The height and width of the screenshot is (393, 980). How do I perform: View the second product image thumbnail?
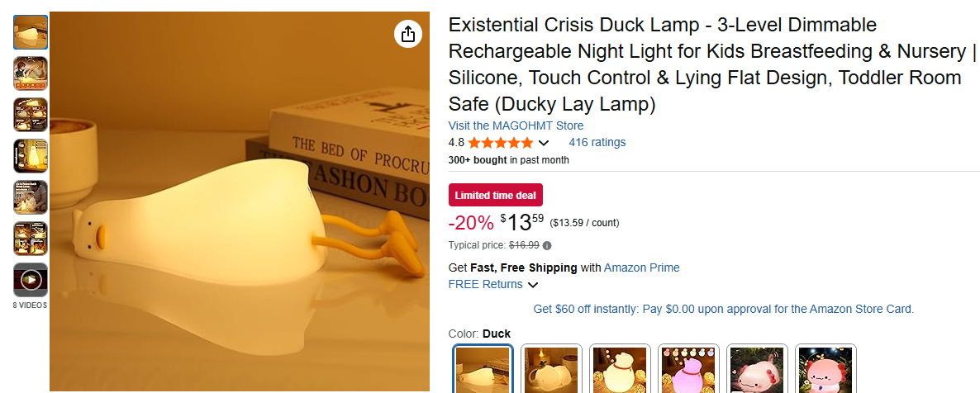click(x=31, y=73)
